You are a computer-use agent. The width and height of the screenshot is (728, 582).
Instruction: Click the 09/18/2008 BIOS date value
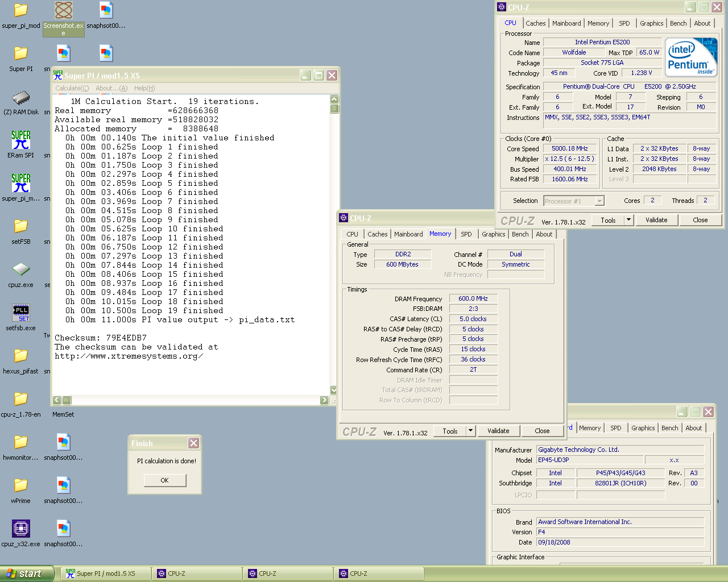[x=620, y=542]
